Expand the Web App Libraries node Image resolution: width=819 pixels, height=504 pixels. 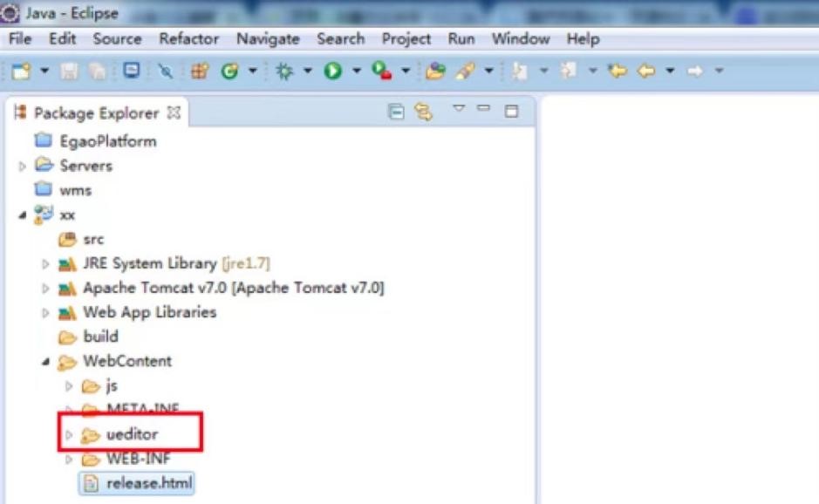coord(45,312)
